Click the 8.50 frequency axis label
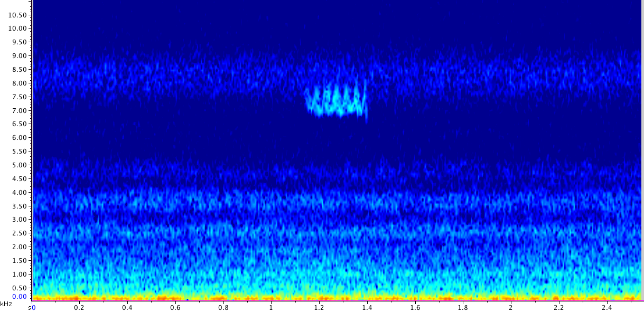This screenshot has height=312, width=644. [x=20, y=70]
